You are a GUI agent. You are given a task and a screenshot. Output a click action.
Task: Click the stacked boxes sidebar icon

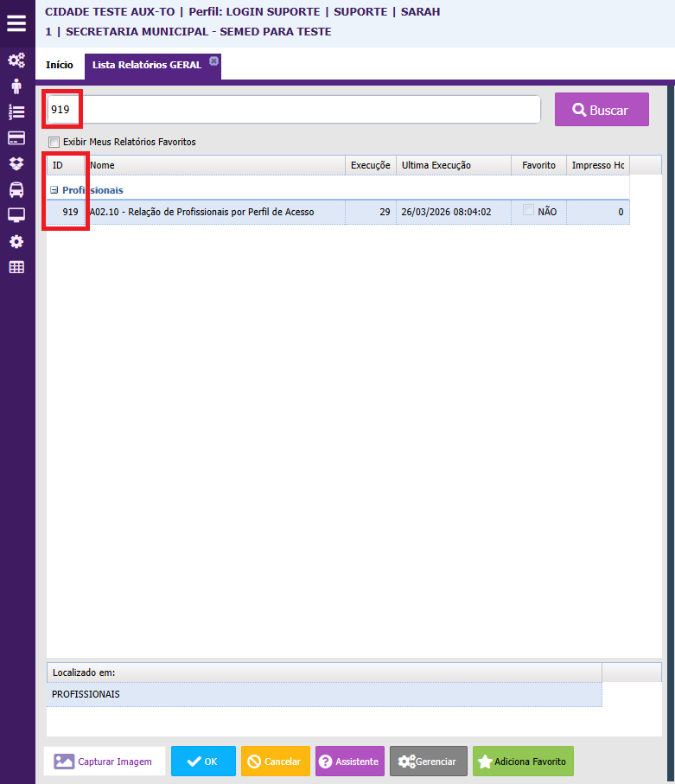tap(16, 163)
